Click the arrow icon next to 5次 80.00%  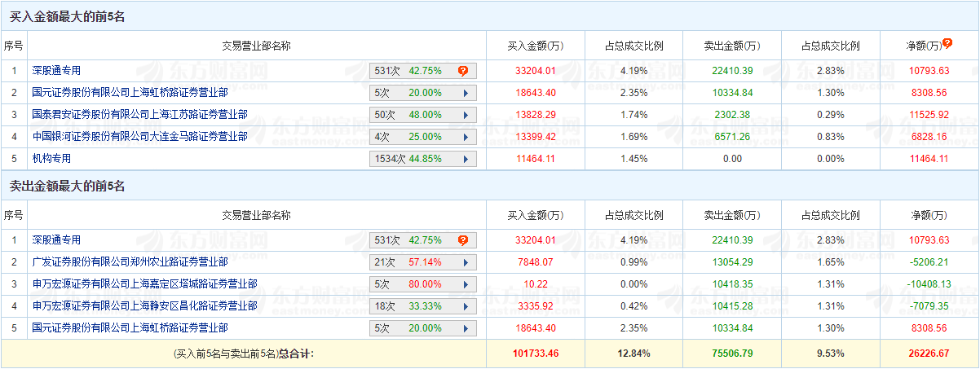466,284
